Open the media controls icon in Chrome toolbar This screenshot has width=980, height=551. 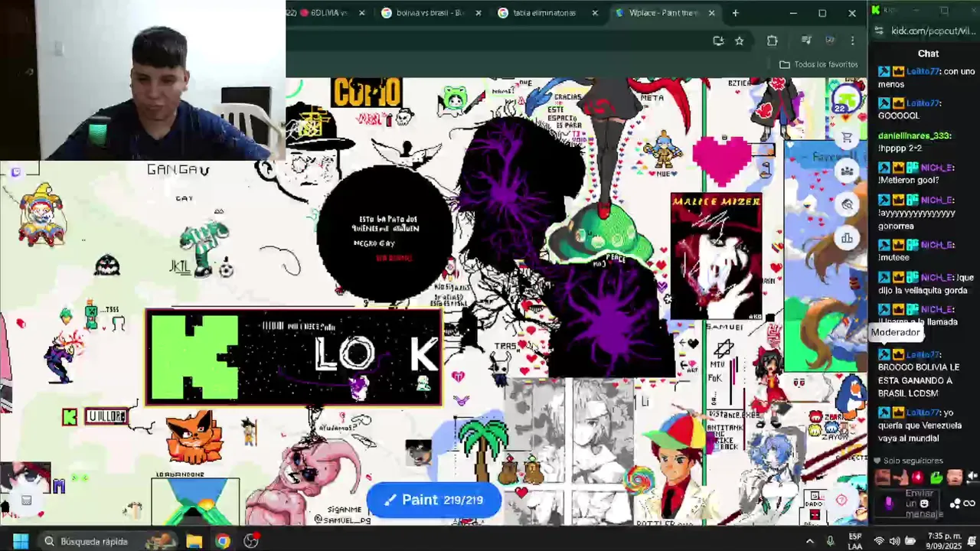pos(806,41)
